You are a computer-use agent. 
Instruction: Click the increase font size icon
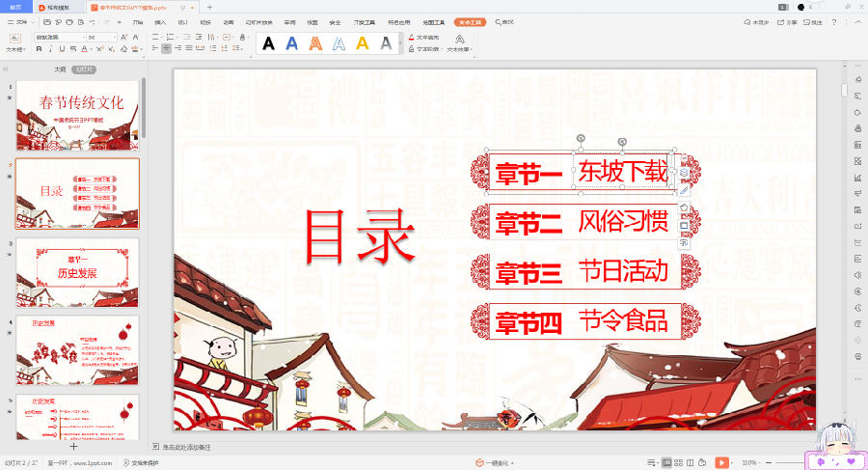[x=124, y=37]
